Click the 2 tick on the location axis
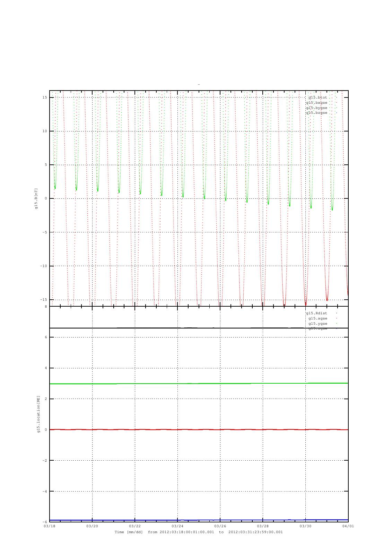Image resolution: width=392 pixels, height=555 pixels. [46, 399]
